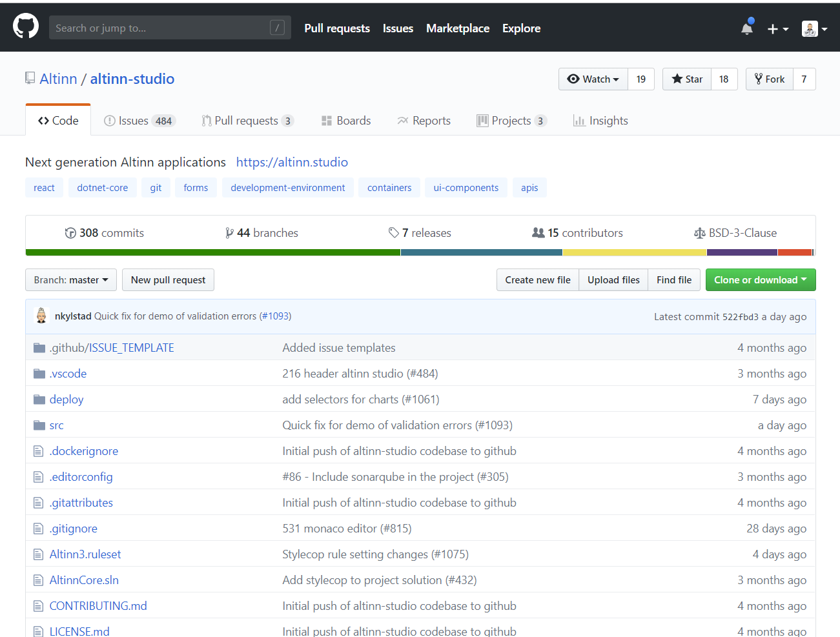840x637 pixels.
Task: Open the LICENSE.md file
Action: (x=79, y=631)
